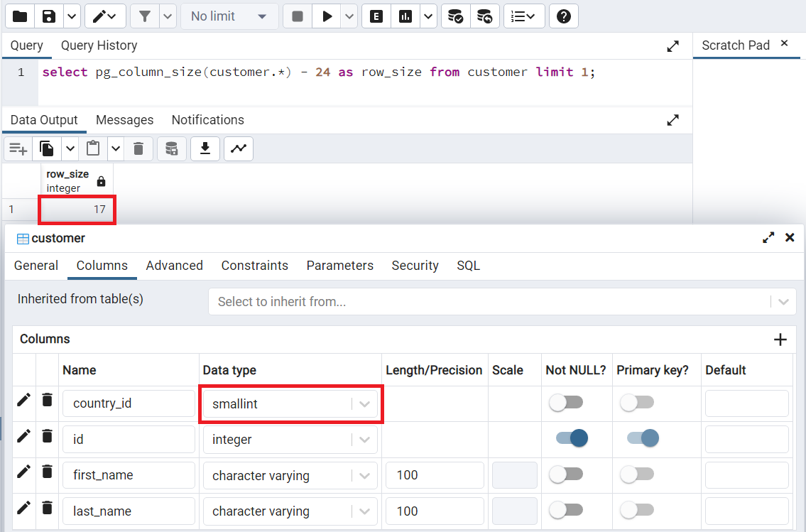Toggle Not NULL for country_id

(x=566, y=403)
